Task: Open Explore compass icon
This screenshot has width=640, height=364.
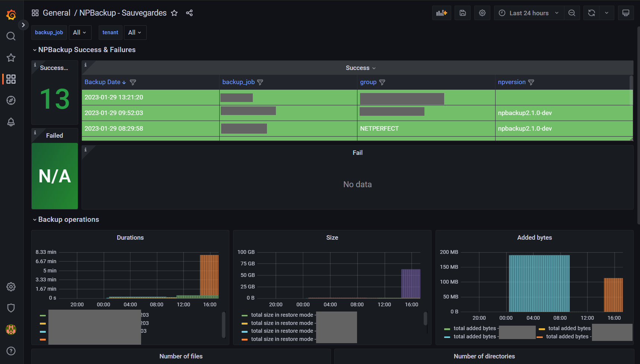Action: (11, 100)
